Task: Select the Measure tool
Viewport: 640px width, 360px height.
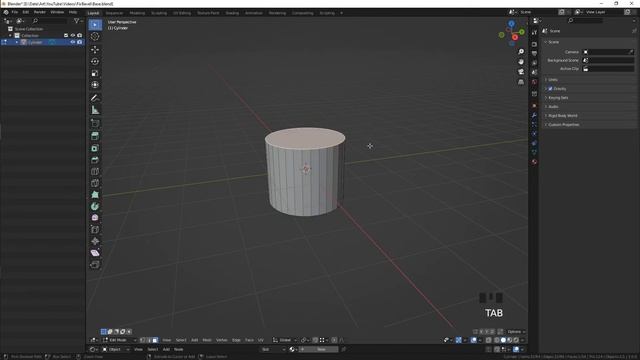Action: pos(95,110)
